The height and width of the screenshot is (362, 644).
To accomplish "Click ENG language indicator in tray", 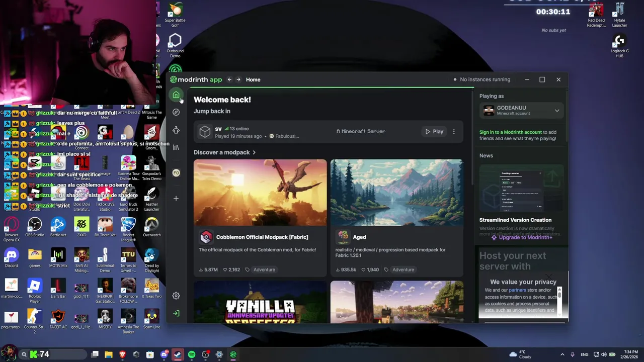I will (x=584, y=354).
